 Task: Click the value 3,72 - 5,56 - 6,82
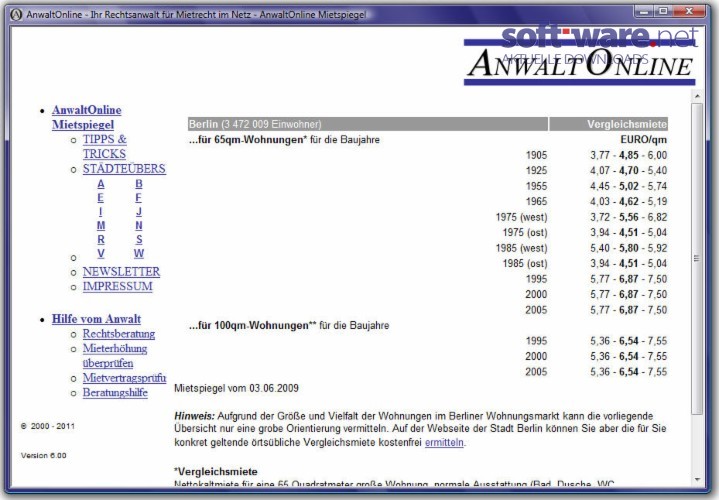pyautogui.click(x=629, y=217)
